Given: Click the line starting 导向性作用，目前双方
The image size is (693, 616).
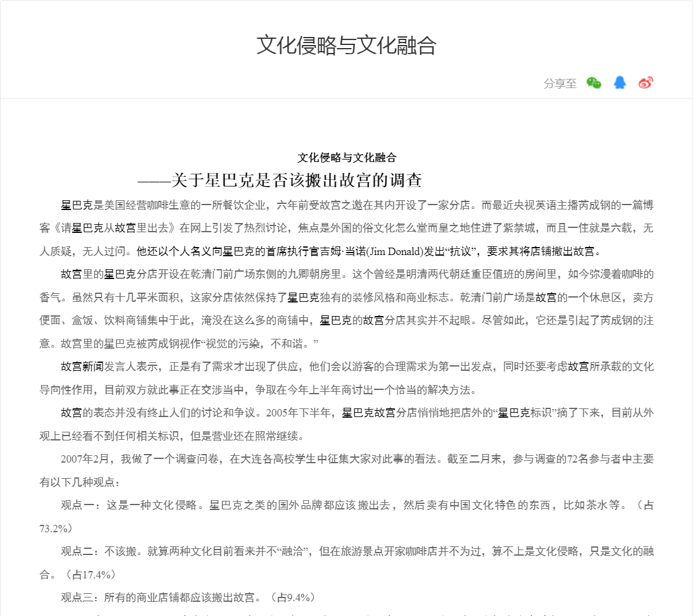Looking at the screenshot, I should (x=258, y=390).
